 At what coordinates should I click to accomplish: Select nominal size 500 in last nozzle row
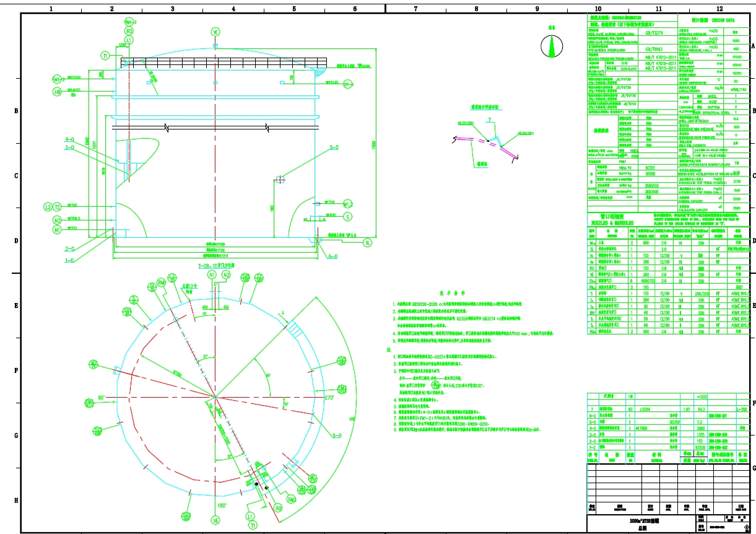(646, 331)
